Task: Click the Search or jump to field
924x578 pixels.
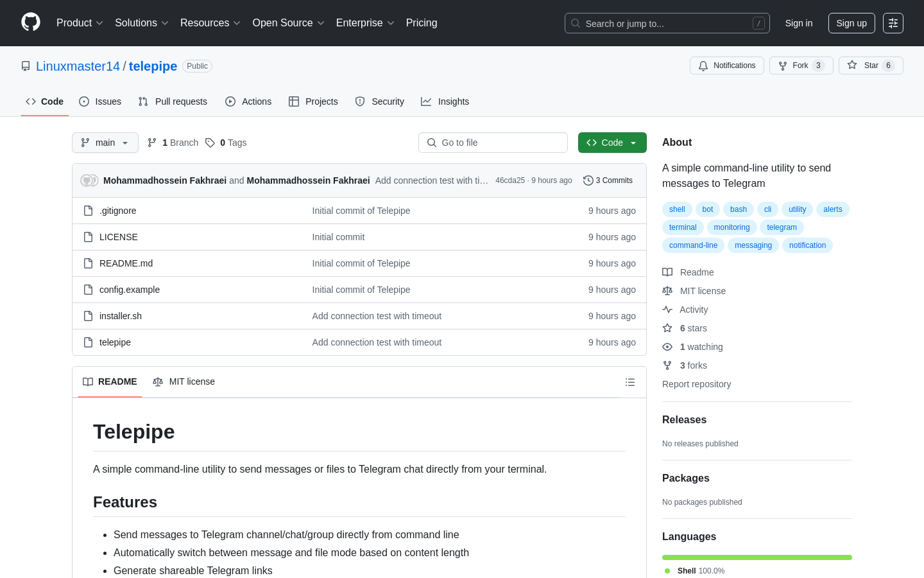Action: click(667, 23)
